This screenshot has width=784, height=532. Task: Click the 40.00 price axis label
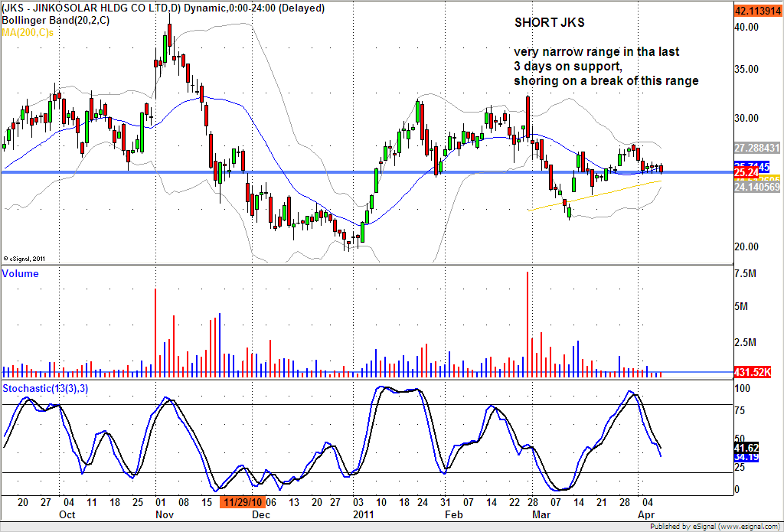[x=746, y=27]
